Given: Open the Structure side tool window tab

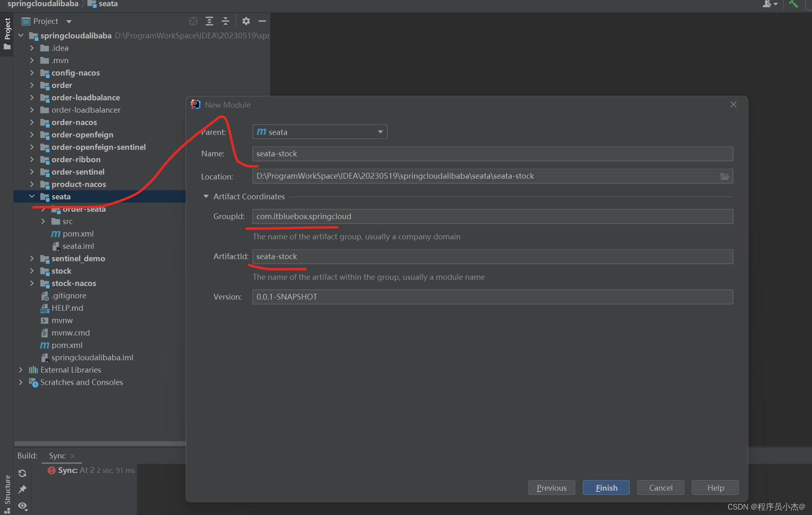Looking at the screenshot, I should pyautogui.click(x=7, y=491).
